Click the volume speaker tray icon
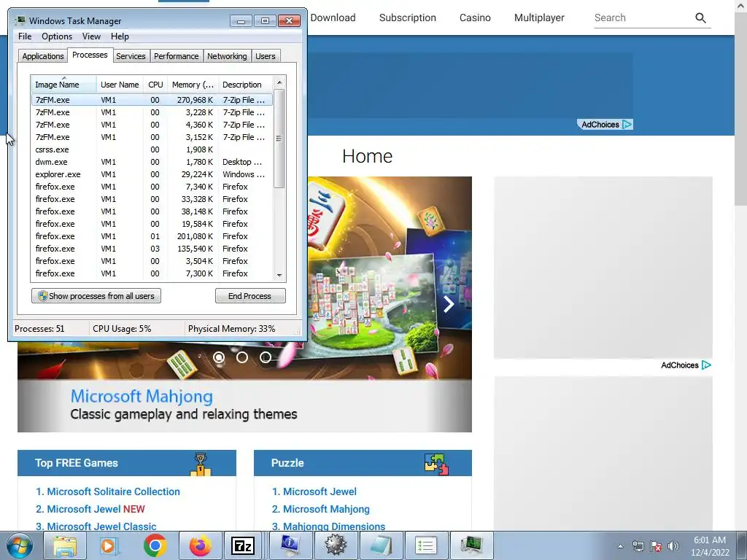The height and width of the screenshot is (560, 747). pos(673,546)
